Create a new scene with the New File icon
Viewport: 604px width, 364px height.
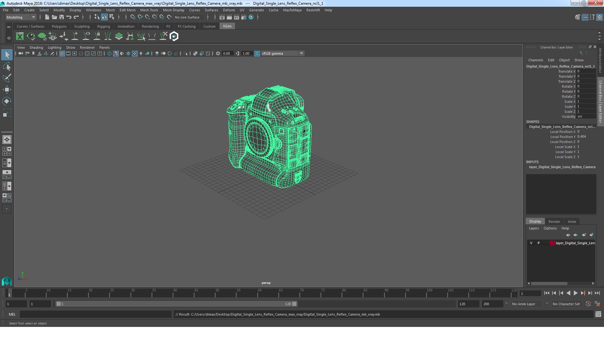[47, 17]
